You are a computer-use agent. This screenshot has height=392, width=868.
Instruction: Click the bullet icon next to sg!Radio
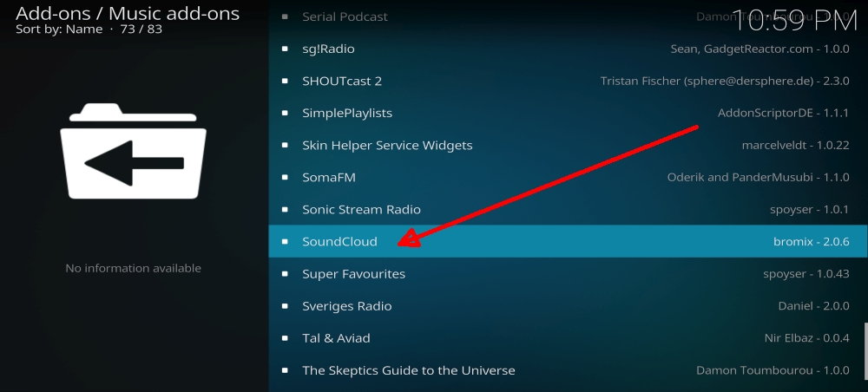pyautogui.click(x=285, y=49)
